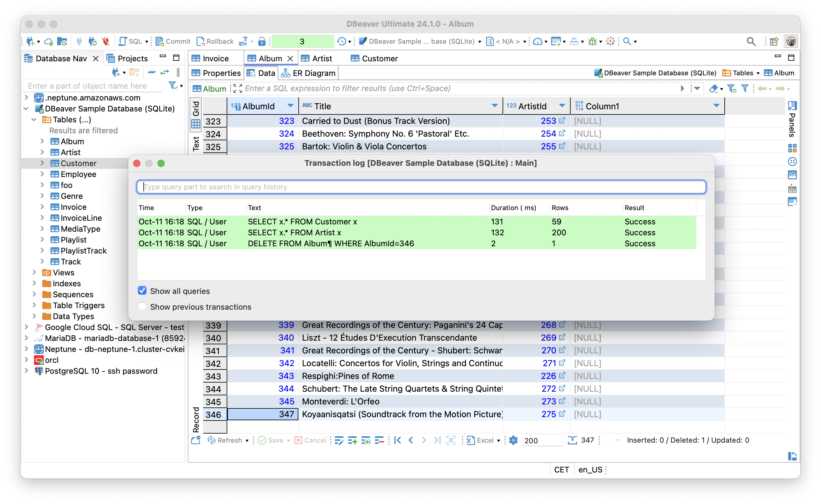Uncheck Show all queries checkbox
Image resolution: width=821 pixels, height=504 pixels.
pyautogui.click(x=143, y=291)
